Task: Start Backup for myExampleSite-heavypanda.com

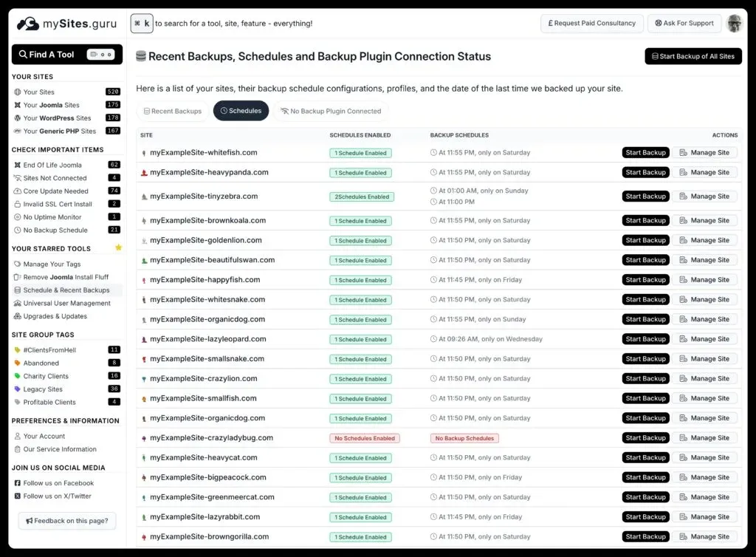Action: 645,171
